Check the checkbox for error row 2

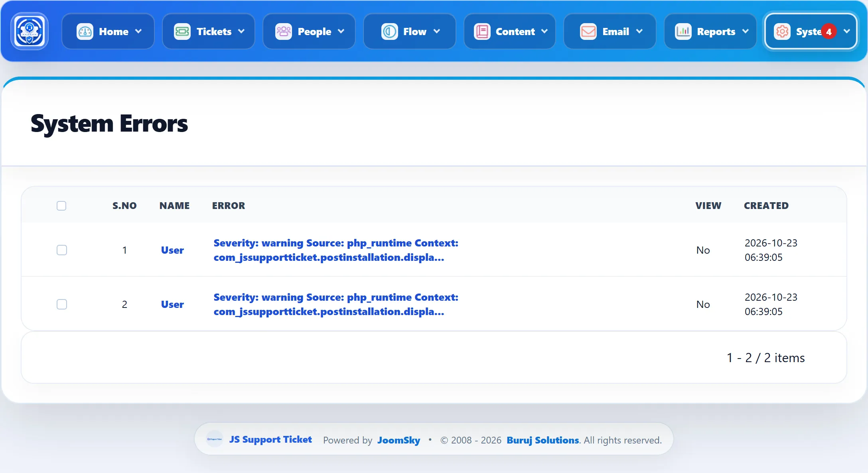coord(62,304)
